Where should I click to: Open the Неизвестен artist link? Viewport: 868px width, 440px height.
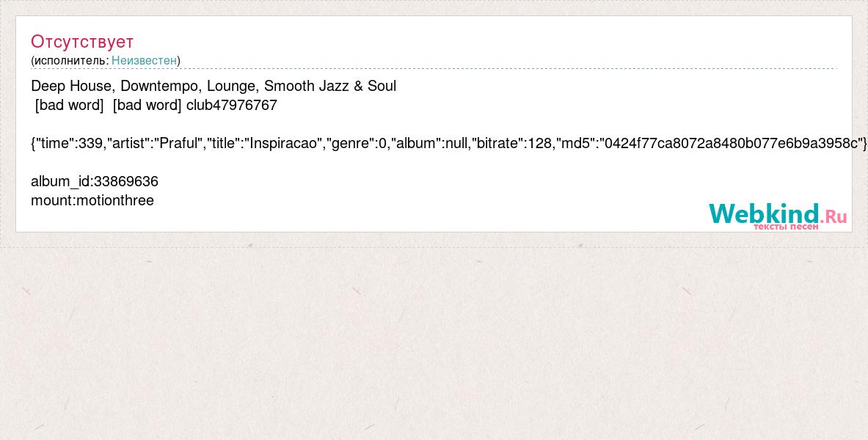(144, 60)
